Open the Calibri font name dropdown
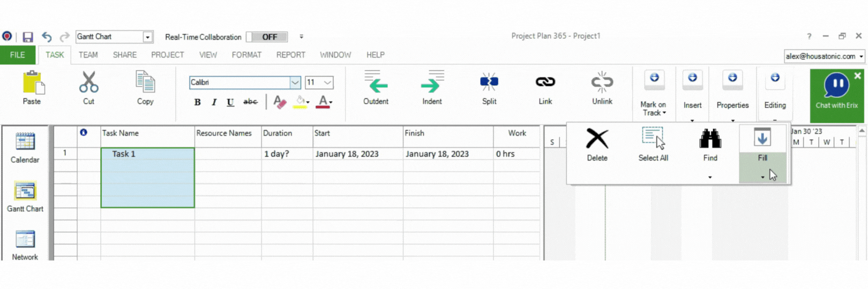868x289 pixels. 295,82
